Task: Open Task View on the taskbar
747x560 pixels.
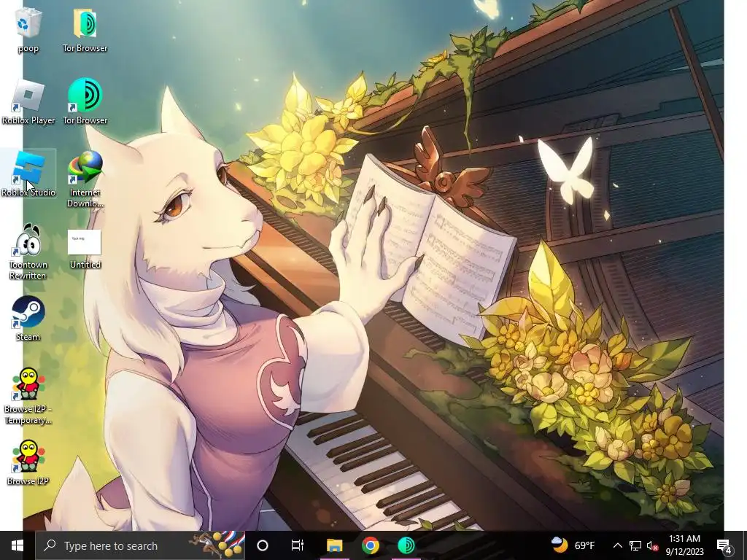Action: [298, 545]
